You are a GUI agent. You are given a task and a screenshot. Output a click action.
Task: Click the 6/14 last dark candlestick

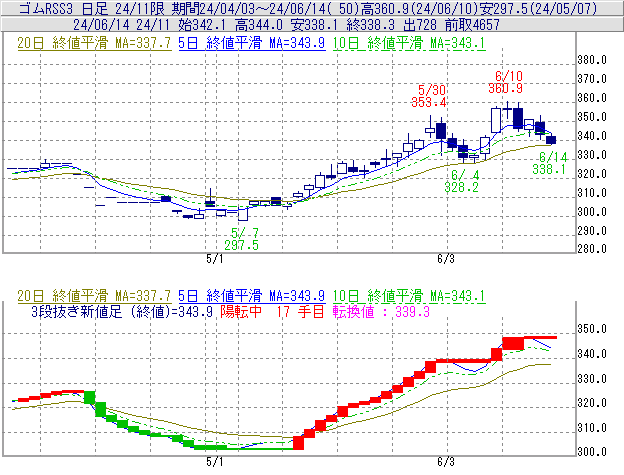[551, 140]
